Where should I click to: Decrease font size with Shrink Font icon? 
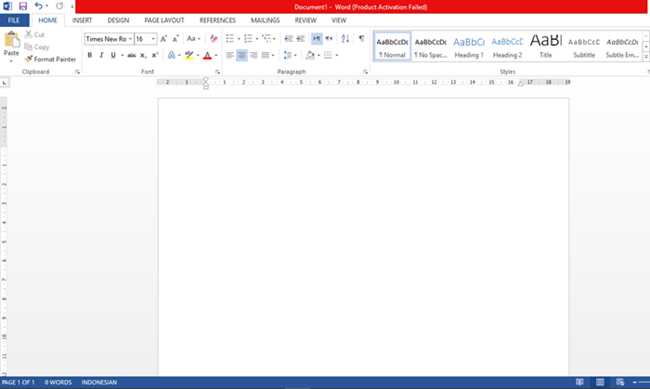[175, 39]
